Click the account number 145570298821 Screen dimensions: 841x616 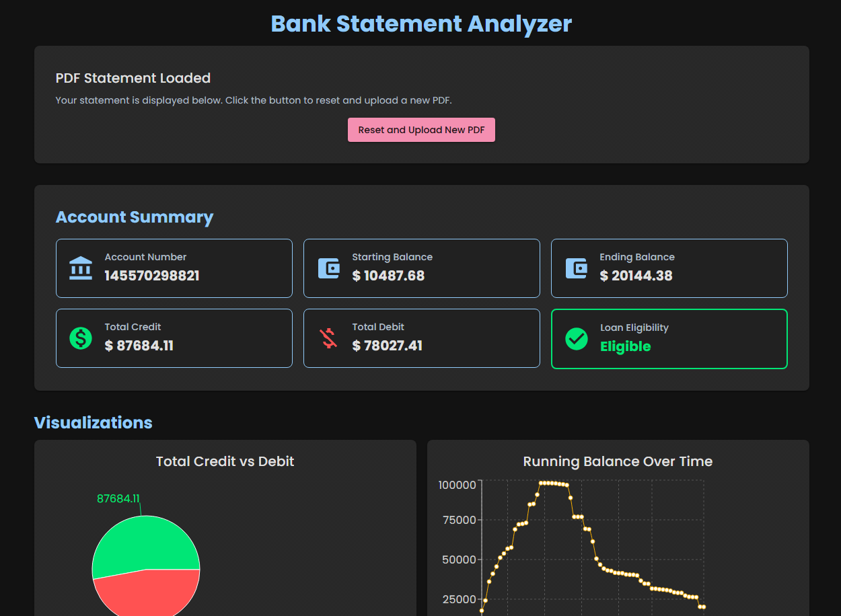151,276
